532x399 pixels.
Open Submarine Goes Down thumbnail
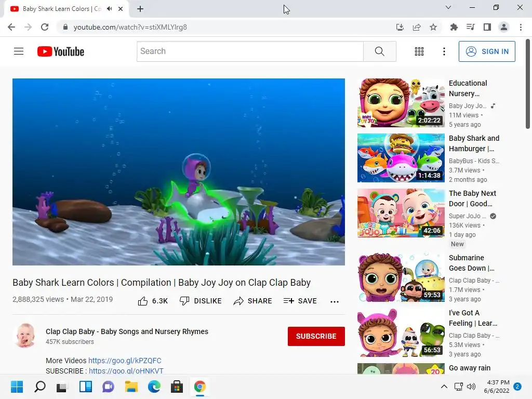(401, 277)
